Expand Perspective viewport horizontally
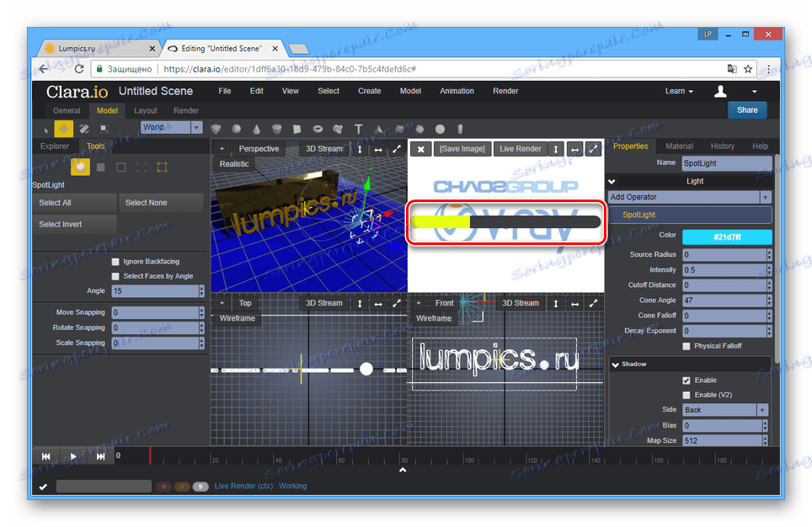This screenshot has height=527, width=812. coord(378,149)
